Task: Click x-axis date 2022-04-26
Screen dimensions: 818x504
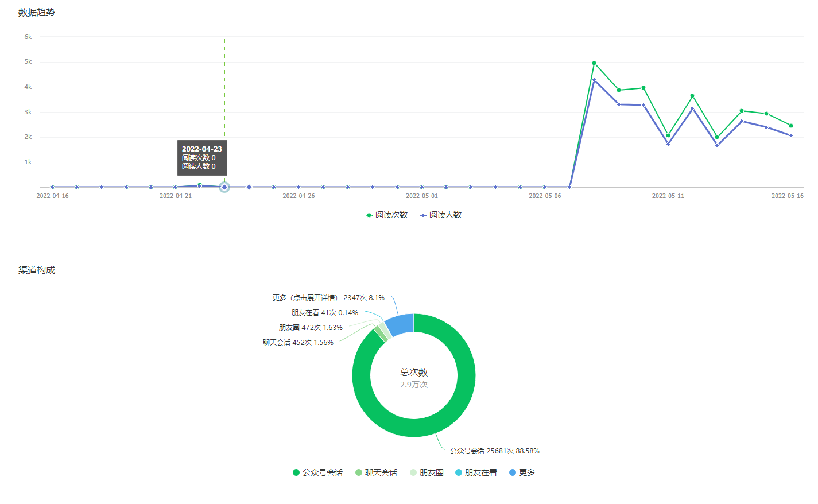Action: 298,196
